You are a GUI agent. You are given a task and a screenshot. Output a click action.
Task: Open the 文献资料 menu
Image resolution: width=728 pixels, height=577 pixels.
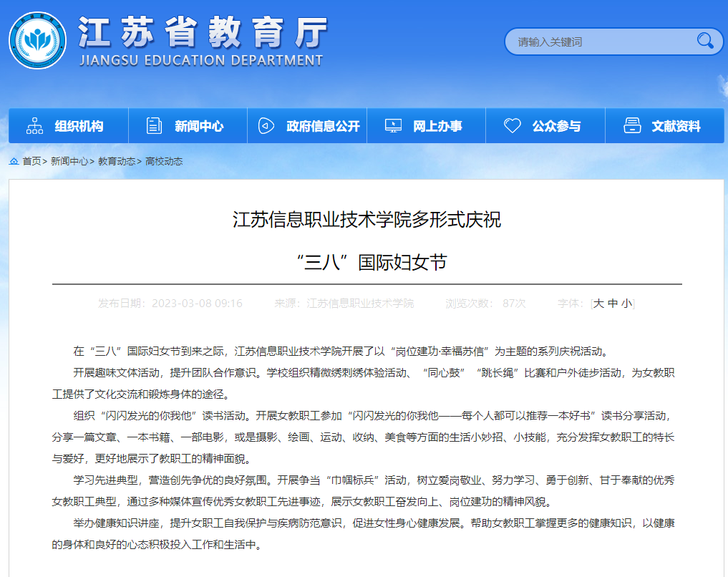[x=664, y=126]
